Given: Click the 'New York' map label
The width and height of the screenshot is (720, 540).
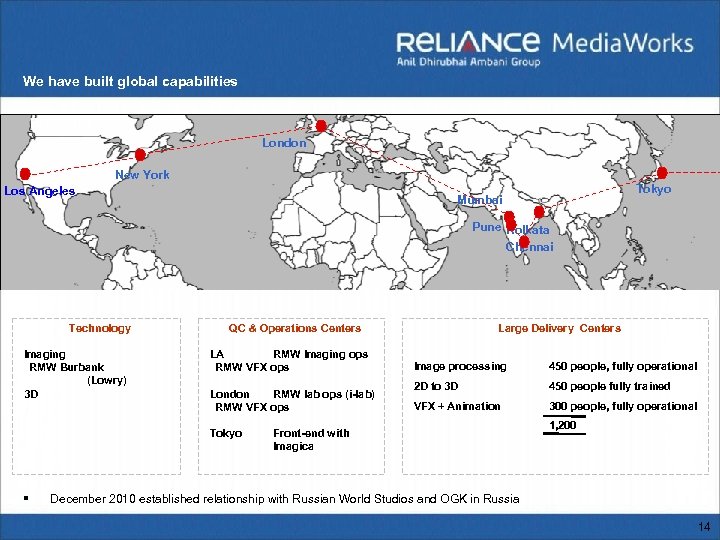Looking at the screenshot, I should [142, 174].
